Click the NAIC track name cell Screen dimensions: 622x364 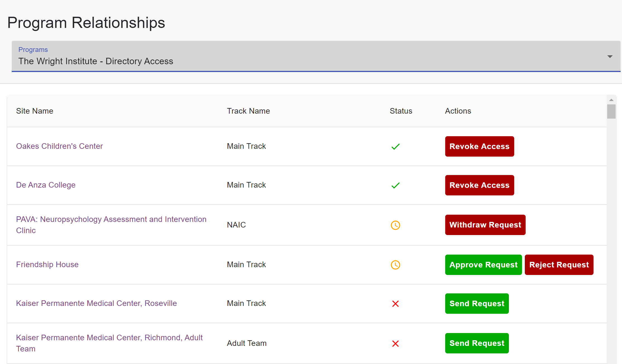[x=236, y=225]
